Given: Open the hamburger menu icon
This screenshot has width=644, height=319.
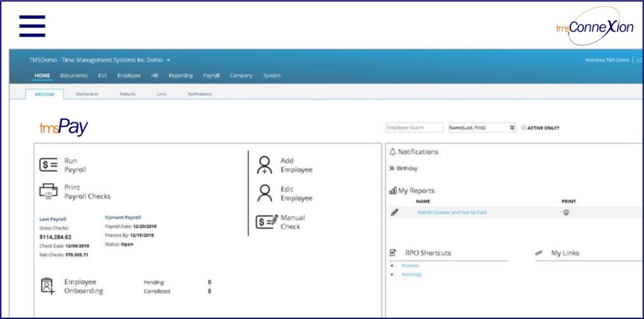Looking at the screenshot, I should tap(32, 26).
